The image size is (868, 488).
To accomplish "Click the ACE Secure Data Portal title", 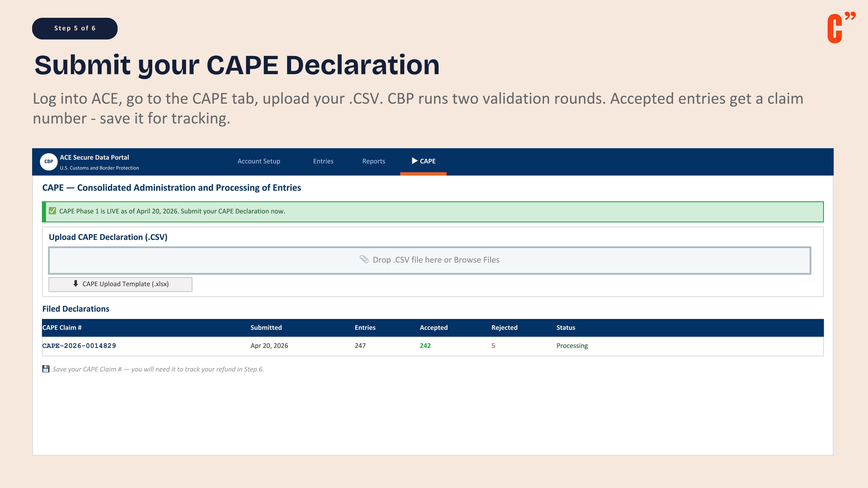I will (94, 157).
